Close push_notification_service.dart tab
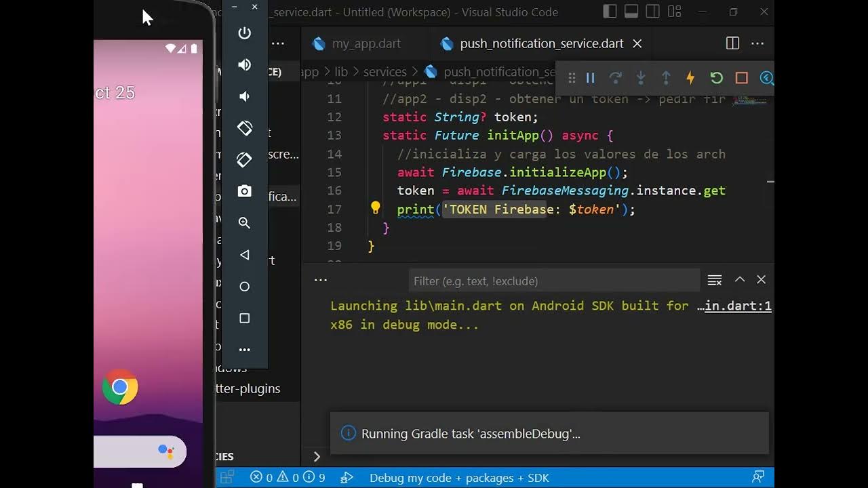 tap(637, 43)
